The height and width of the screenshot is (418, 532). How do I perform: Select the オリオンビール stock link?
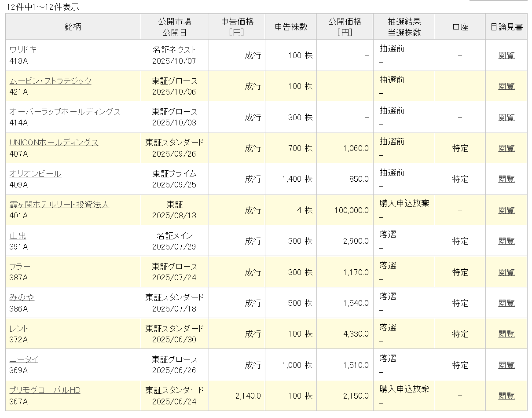35,173
